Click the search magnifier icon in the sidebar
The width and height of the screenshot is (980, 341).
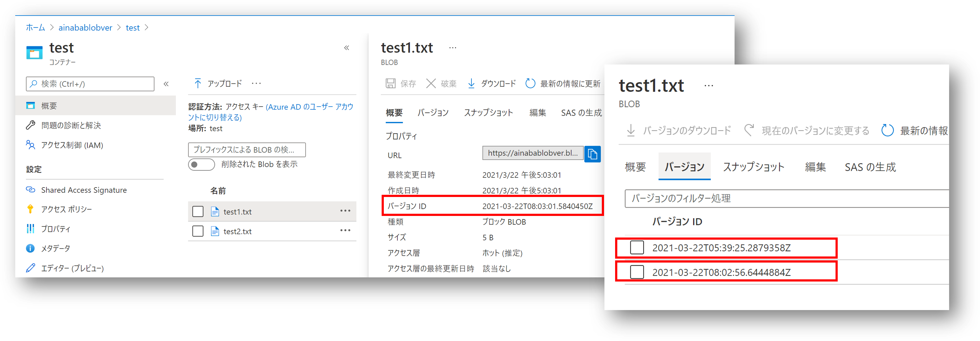click(34, 84)
